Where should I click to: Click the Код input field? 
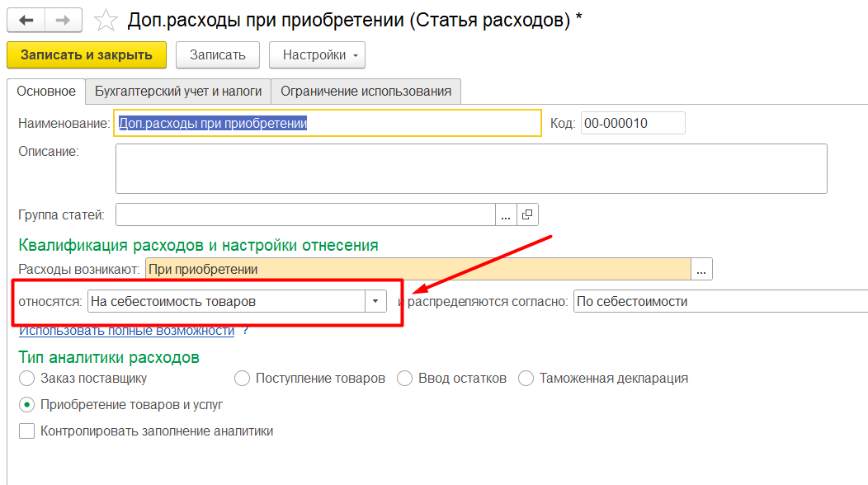[632, 124]
